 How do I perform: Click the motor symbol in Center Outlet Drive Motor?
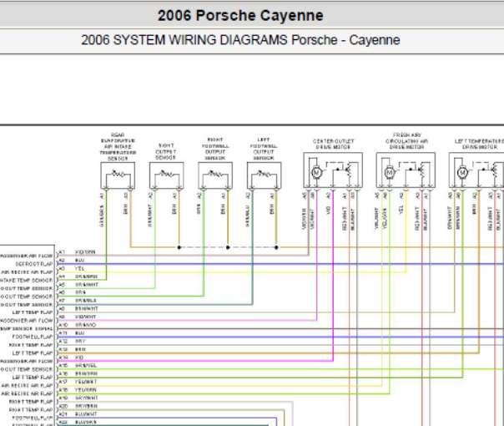coord(316,173)
